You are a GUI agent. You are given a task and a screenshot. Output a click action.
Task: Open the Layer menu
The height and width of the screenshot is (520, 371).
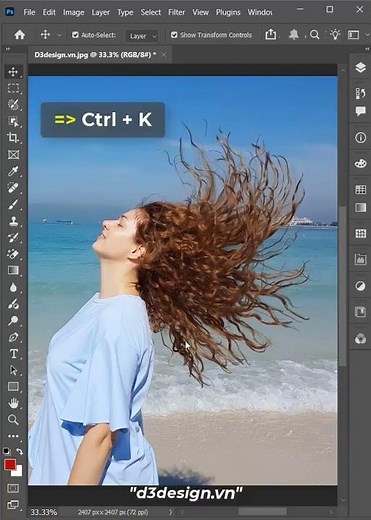100,12
